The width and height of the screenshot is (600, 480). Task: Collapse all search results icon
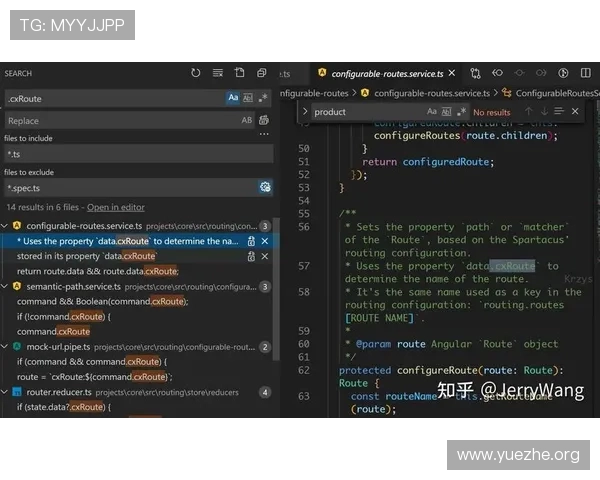(262, 73)
